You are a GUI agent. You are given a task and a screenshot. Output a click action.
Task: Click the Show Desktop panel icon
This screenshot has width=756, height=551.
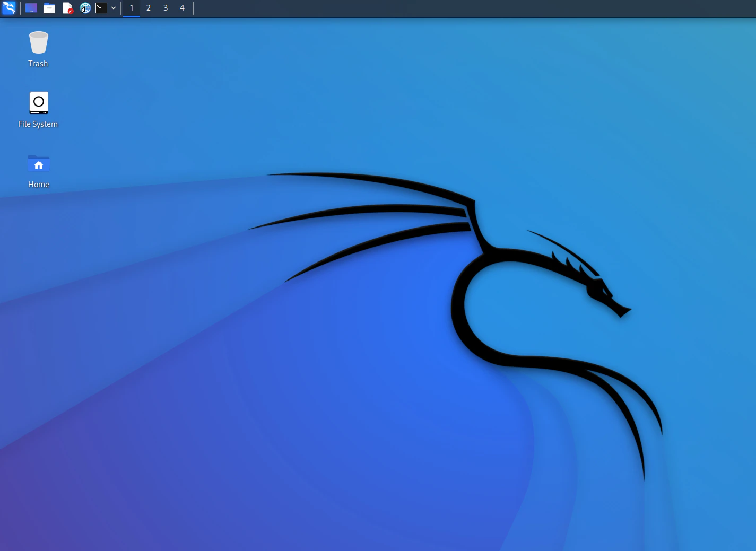[x=31, y=8]
